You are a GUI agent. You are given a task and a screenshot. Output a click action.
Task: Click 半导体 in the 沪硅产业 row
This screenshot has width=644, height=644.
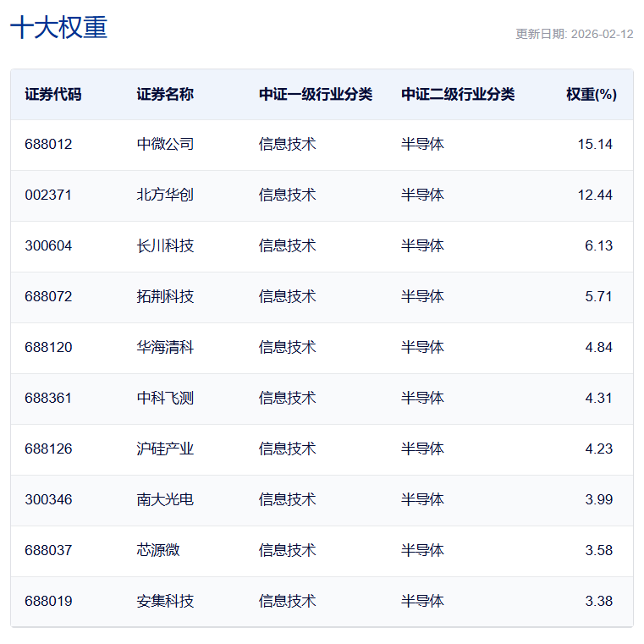coord(422,449)
